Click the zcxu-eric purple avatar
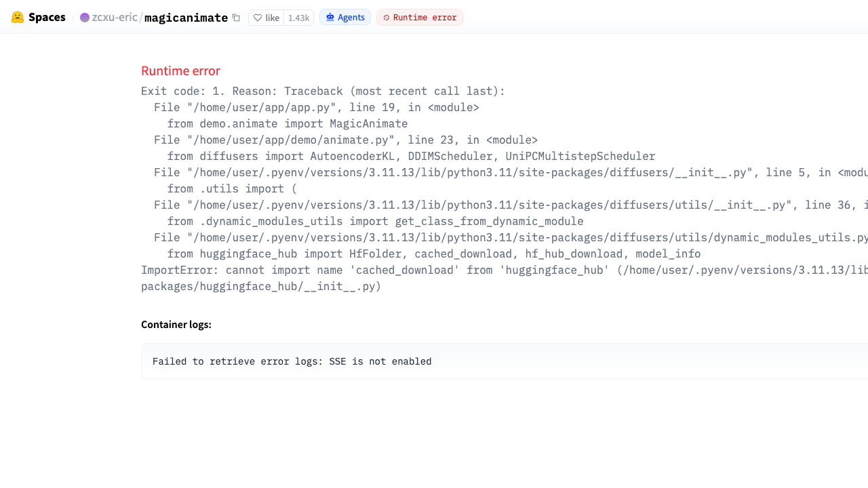This screenshot has height=488, width=868. tap(85, 18)
